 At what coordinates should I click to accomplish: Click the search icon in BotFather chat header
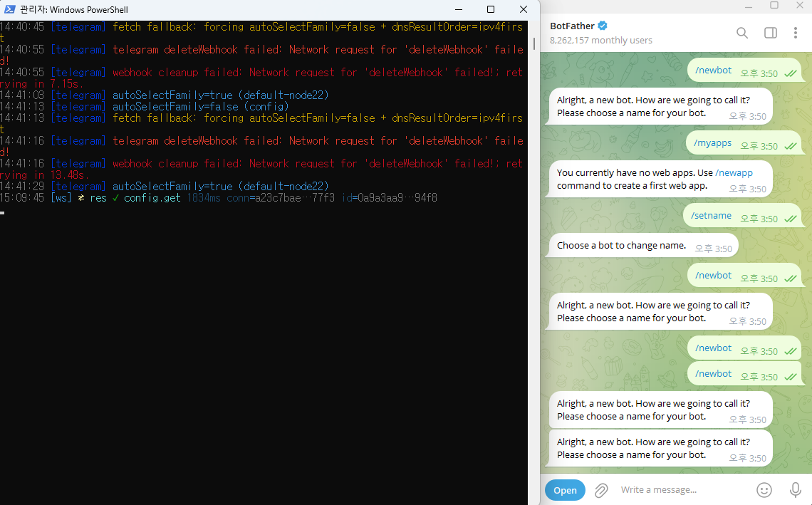point(742,33)
